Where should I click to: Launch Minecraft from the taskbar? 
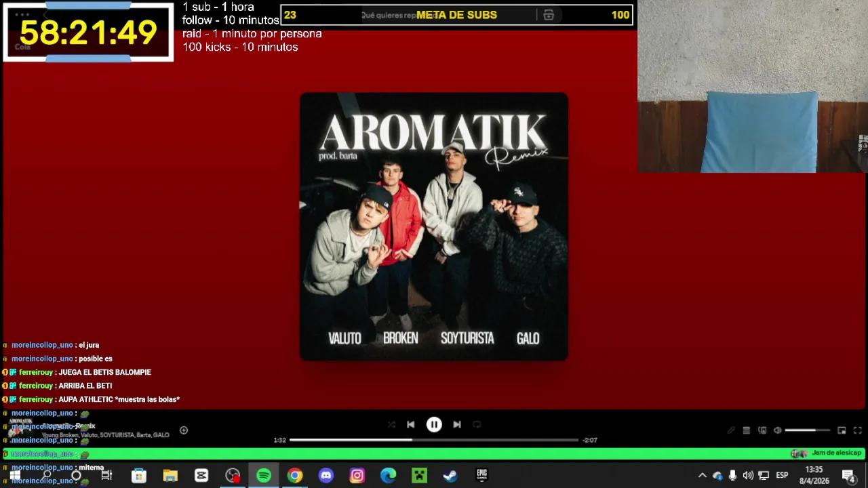(x=420, y=475)
